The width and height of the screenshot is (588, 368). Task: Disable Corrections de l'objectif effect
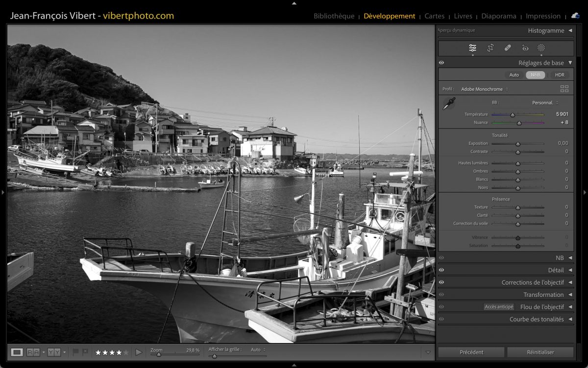441,282
